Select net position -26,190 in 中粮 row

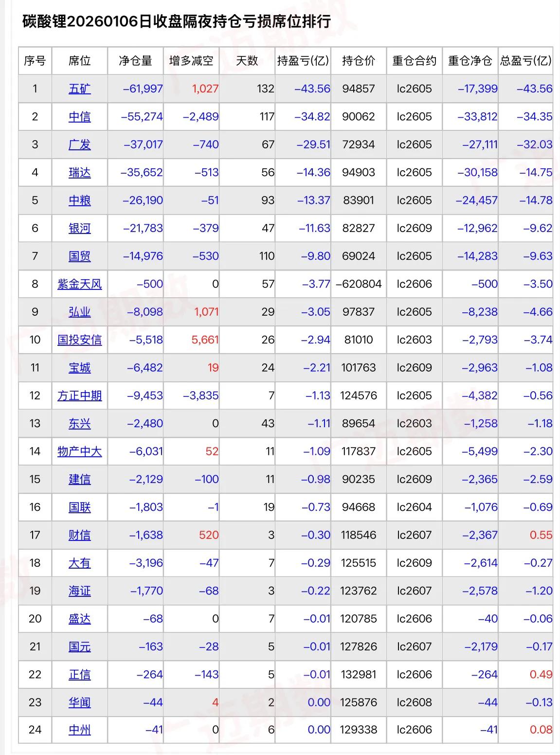pyautogui.click(x=143, y=200)
